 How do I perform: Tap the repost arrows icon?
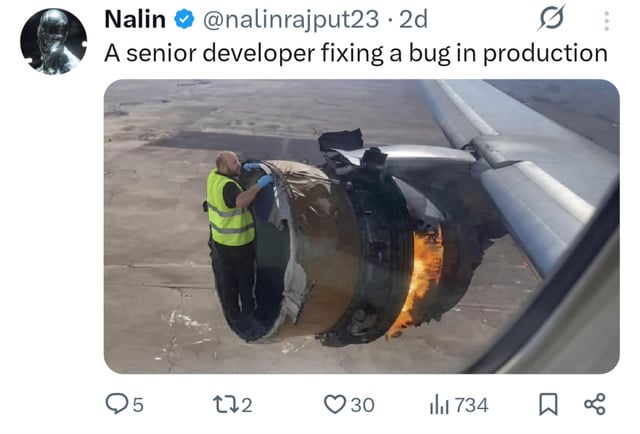pyautogui.click(x=226, y=404)
